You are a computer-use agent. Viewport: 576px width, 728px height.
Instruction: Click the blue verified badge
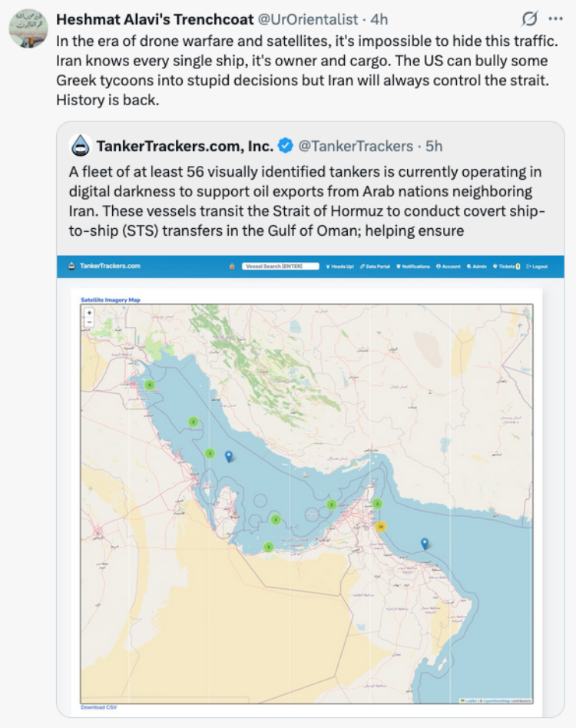pos(286,146)
